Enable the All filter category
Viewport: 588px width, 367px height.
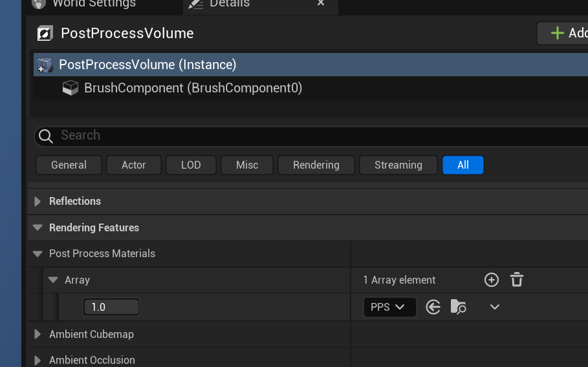[463, 165]
